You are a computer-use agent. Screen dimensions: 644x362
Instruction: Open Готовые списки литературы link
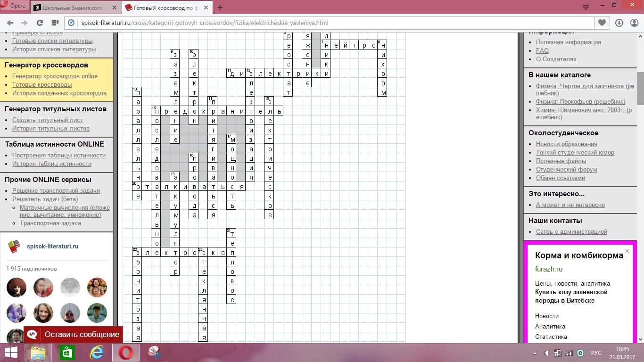pos(52,41)
